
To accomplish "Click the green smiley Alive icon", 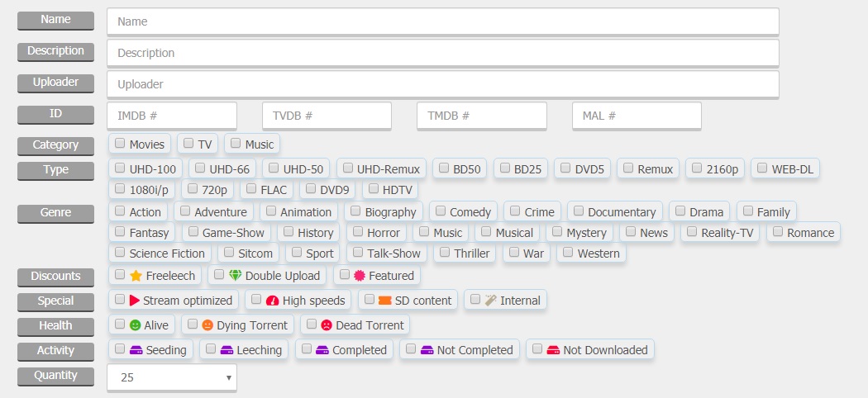I will (x=135, y=325).
